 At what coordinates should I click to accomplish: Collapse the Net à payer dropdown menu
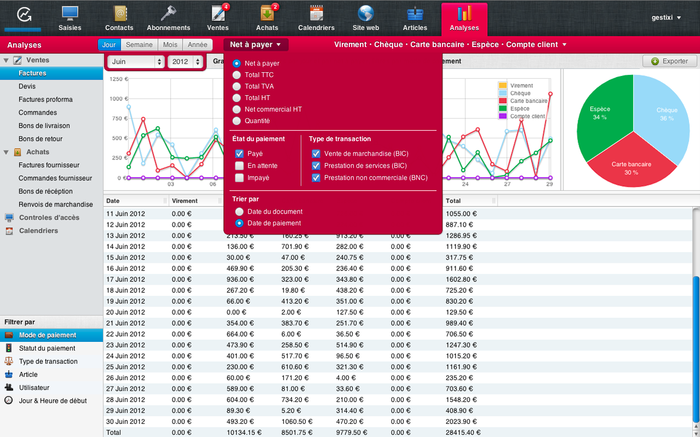point(257,45)
